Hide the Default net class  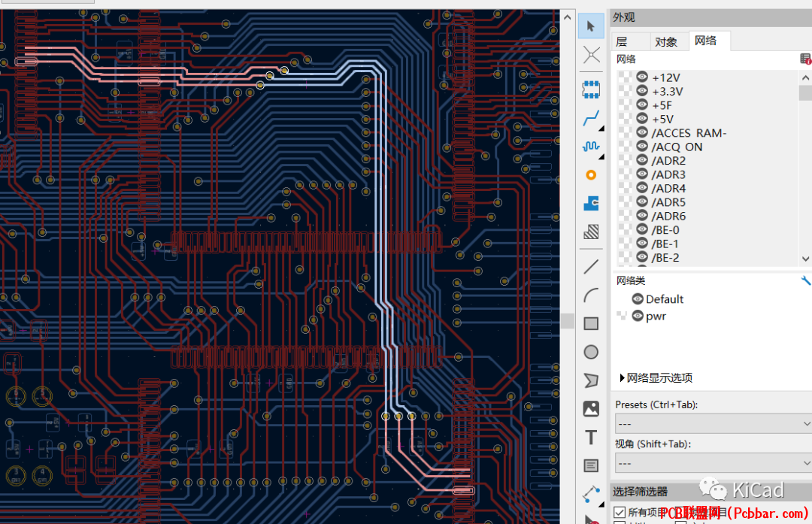[638, 298]
